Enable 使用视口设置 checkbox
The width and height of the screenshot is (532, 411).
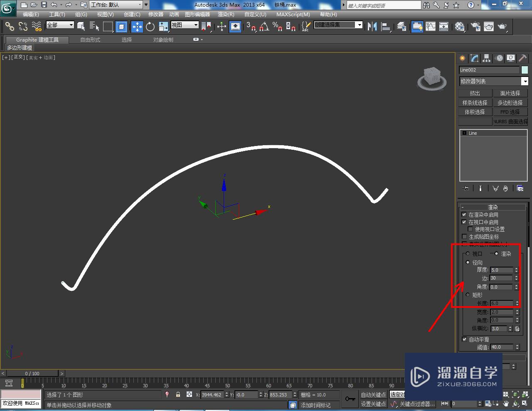point(470,229)
